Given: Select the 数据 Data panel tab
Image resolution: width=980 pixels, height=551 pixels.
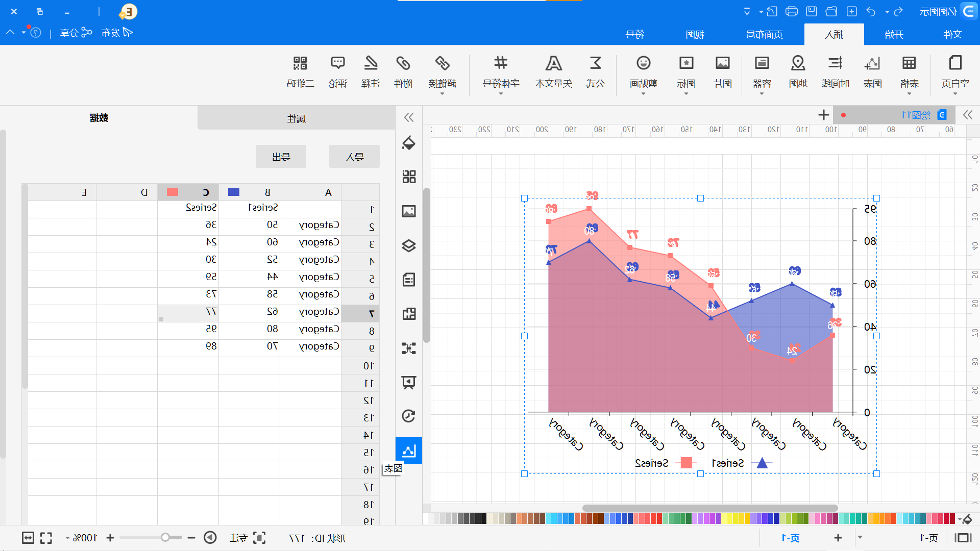Looking at the screenshot, I should point(99,118).
